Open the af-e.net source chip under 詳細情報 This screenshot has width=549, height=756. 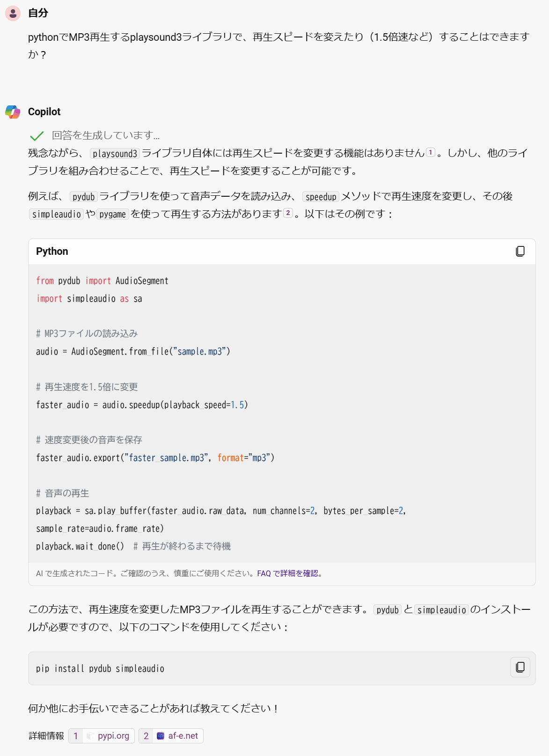(x=183, y=736)
